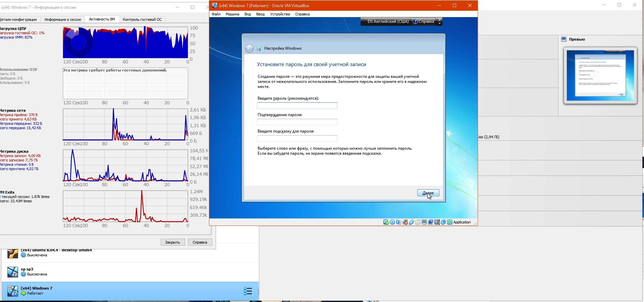Open the 'Вид' menu

tap(248, 14)
